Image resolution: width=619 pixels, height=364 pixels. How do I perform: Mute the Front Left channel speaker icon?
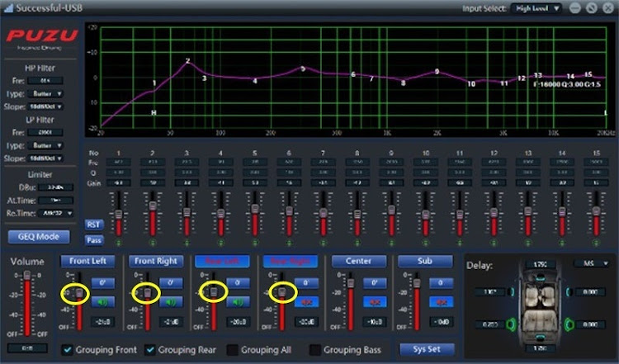click(102, 302)
